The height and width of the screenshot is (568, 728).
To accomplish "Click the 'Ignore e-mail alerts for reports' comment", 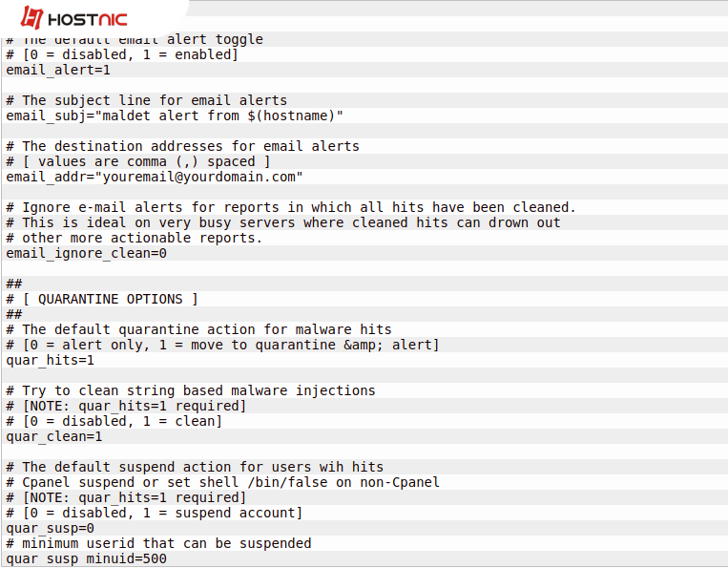I will (291, 207).
